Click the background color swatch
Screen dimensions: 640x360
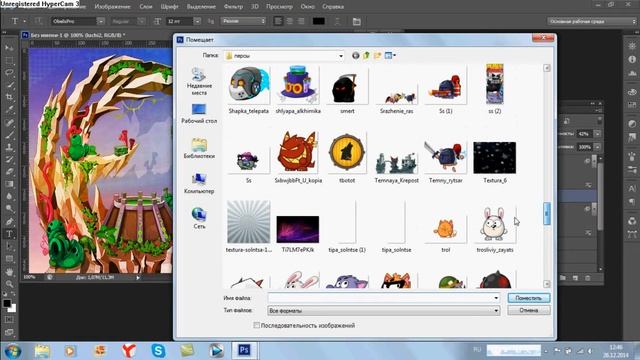13,309
